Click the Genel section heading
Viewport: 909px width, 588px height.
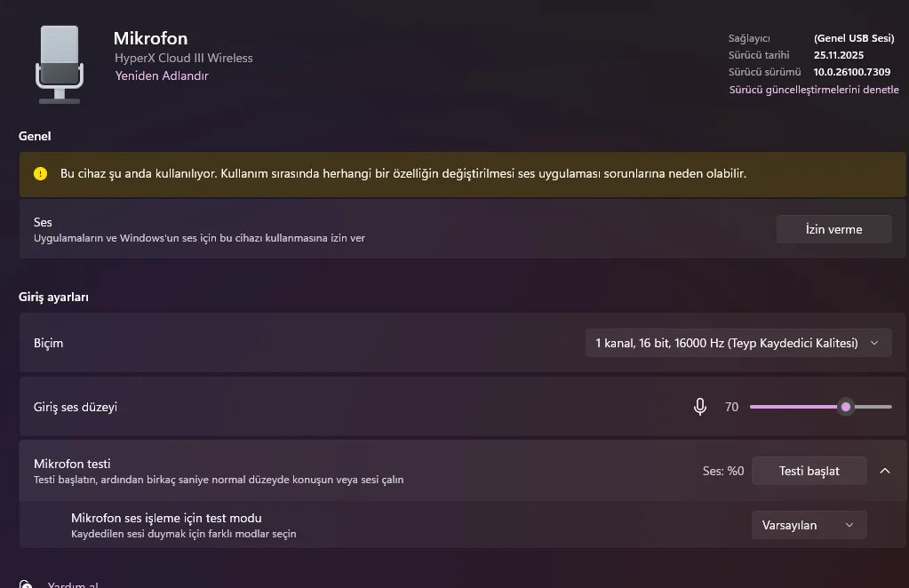pos(35,136)
